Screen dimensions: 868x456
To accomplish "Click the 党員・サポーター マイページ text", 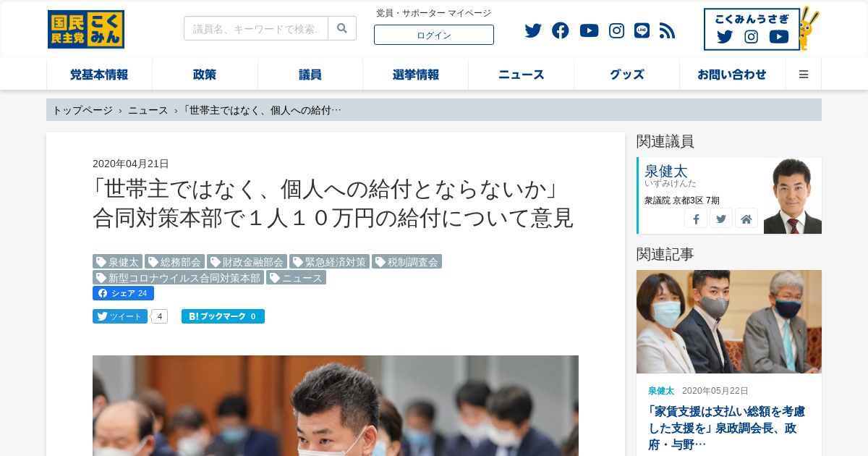I will coord(433,13).
